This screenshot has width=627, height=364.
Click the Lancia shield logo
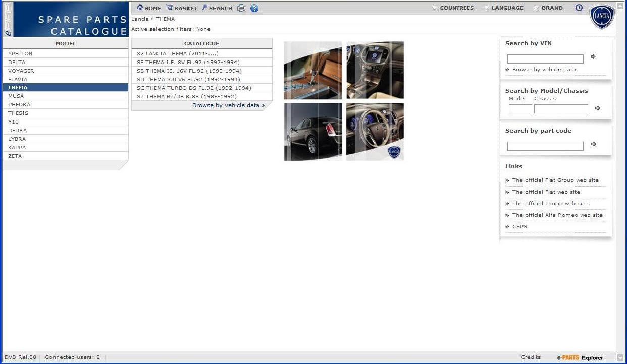point(602,17)
